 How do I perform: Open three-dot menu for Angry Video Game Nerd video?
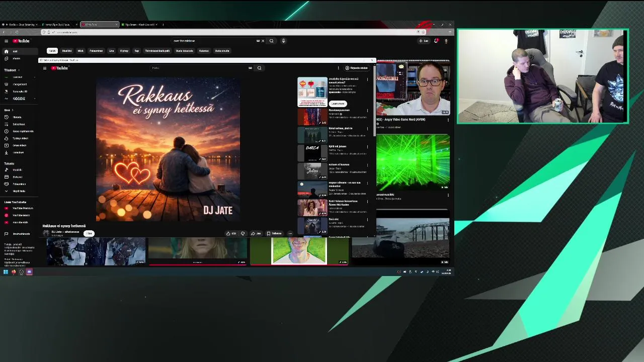pyautogui.click(x=448, y=121)
